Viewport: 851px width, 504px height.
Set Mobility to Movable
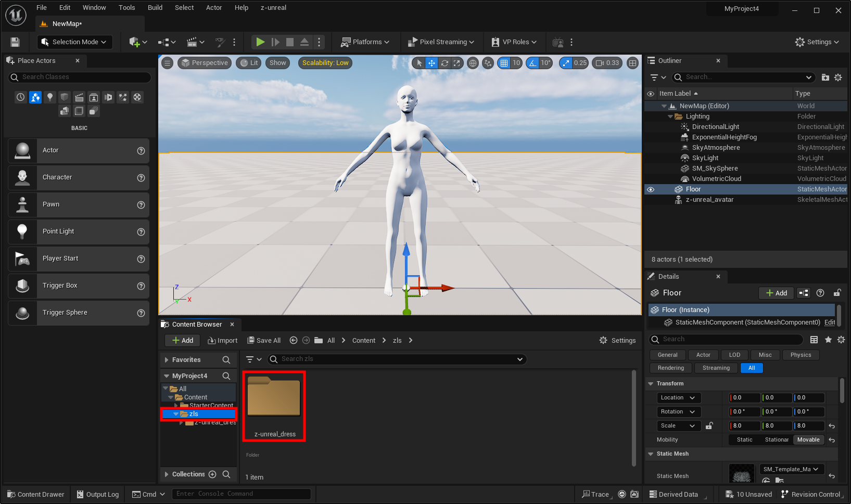coord(808,440)
